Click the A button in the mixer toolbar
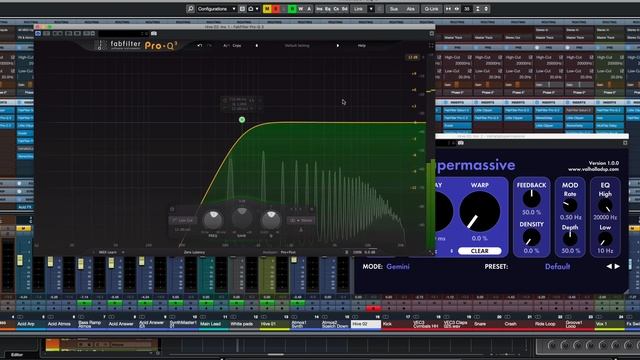 click(309, 9)
